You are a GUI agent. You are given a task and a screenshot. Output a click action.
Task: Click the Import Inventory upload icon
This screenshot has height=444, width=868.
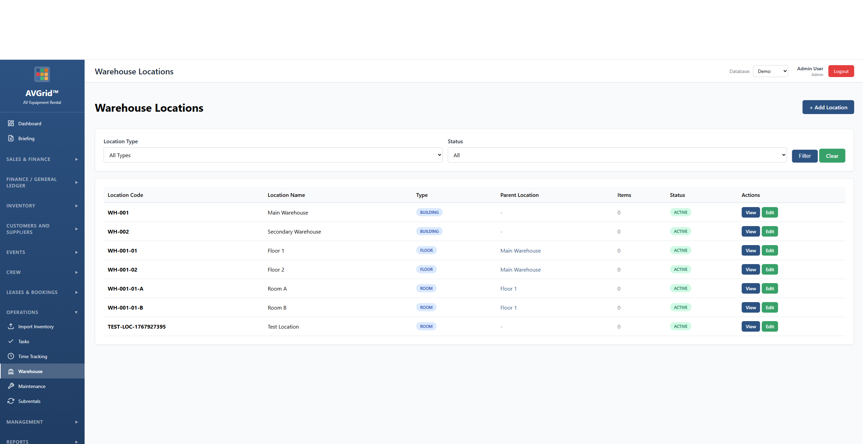[x=11, y=326]
